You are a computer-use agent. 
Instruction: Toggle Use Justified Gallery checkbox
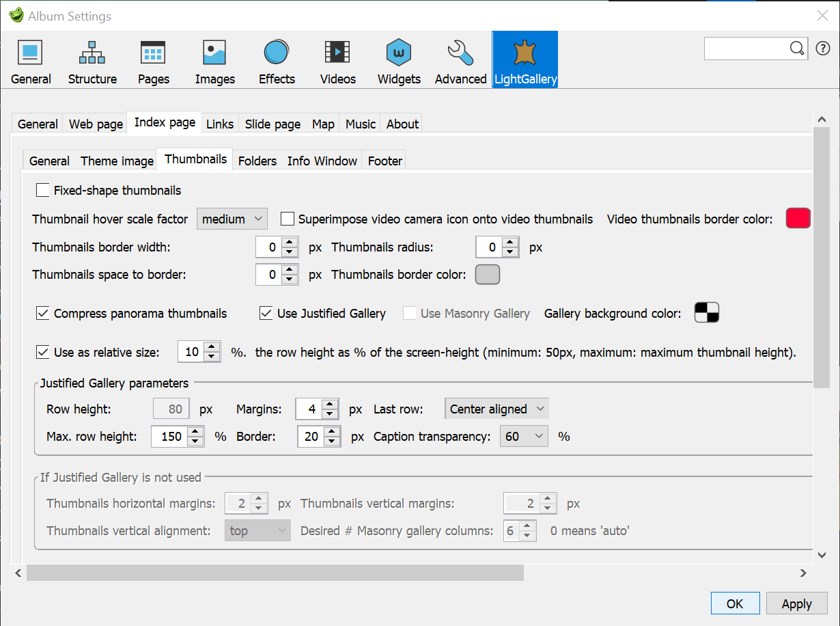pyautogui.click(x=266, y=314)
